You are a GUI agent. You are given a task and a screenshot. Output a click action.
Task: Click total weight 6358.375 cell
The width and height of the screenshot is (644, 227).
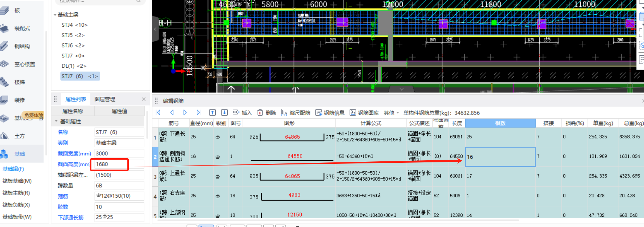631,137
